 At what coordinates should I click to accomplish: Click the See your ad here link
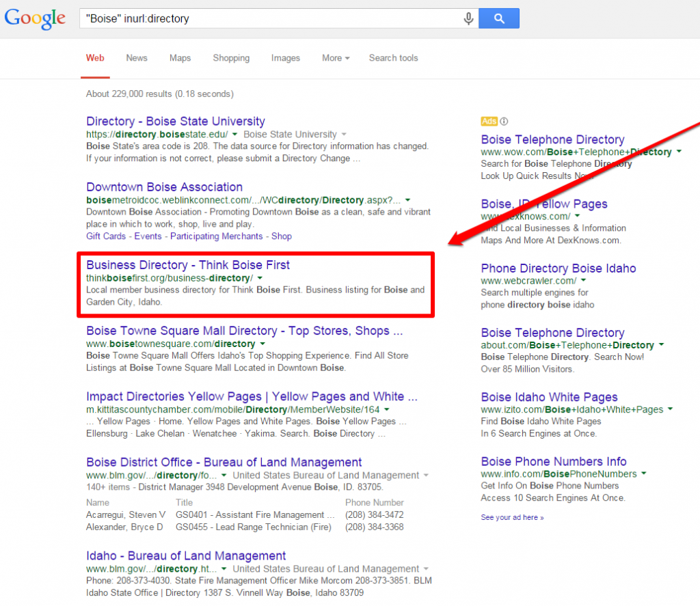[x=511, y=517]
